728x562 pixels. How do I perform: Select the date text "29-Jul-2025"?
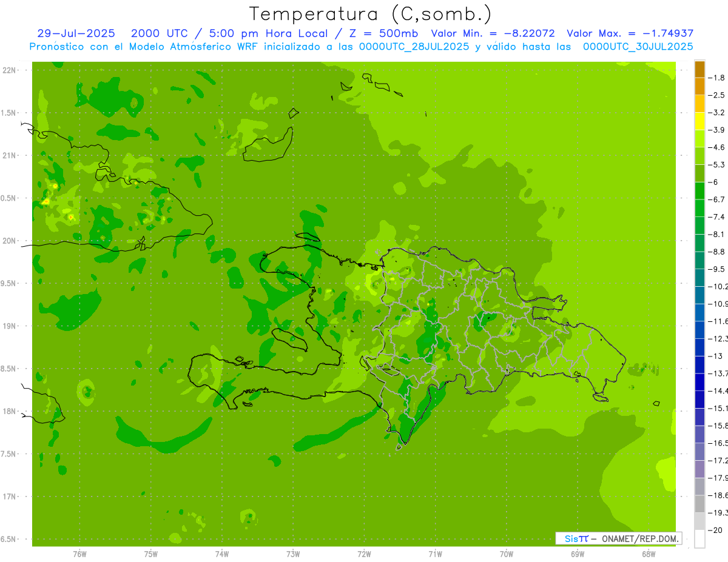tap(76, 34)
